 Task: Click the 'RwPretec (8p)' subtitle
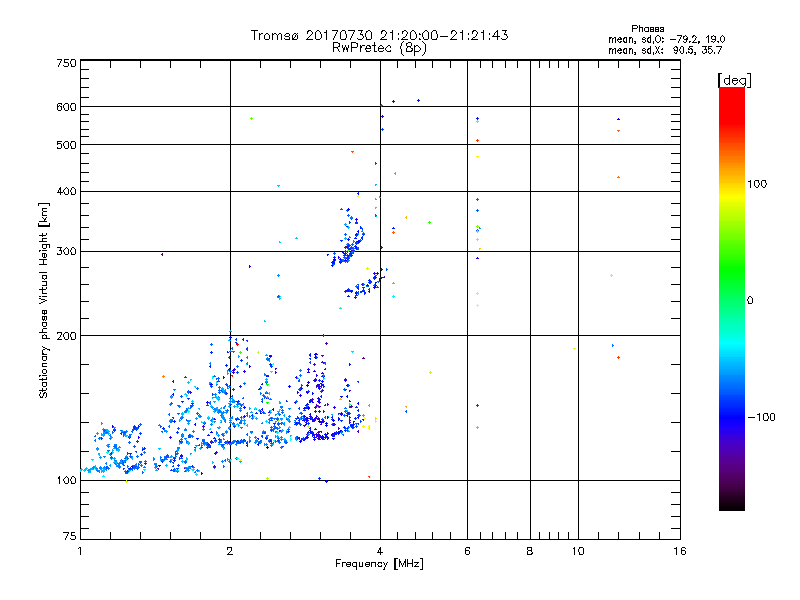pos(379,48)
